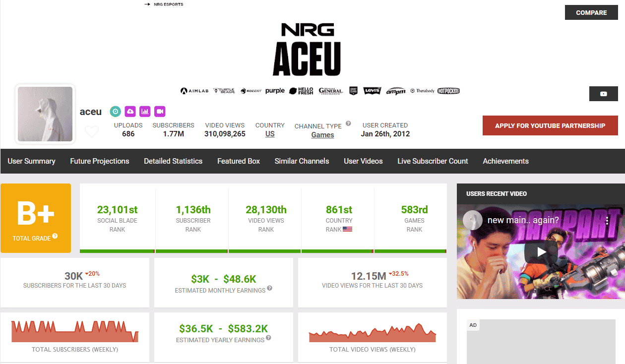
Task: Click the 23,101st Social Blade Rank text
Action: click(118, 209)
